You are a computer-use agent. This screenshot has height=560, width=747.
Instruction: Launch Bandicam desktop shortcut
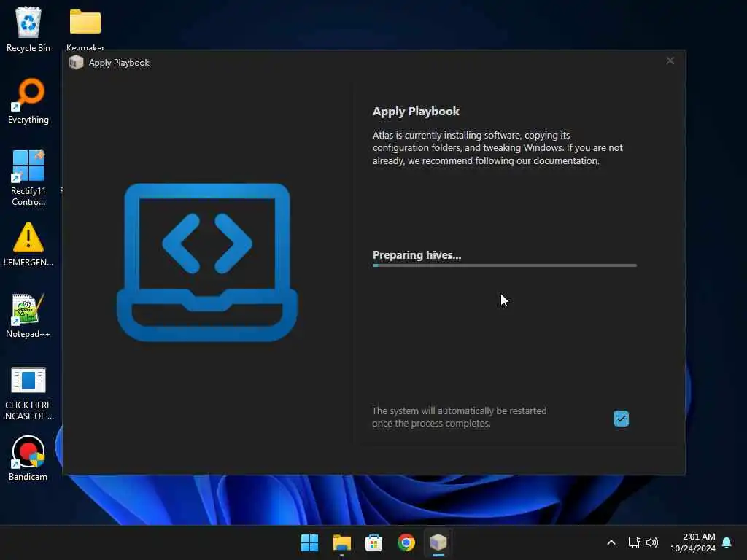(x=28, y=458)
